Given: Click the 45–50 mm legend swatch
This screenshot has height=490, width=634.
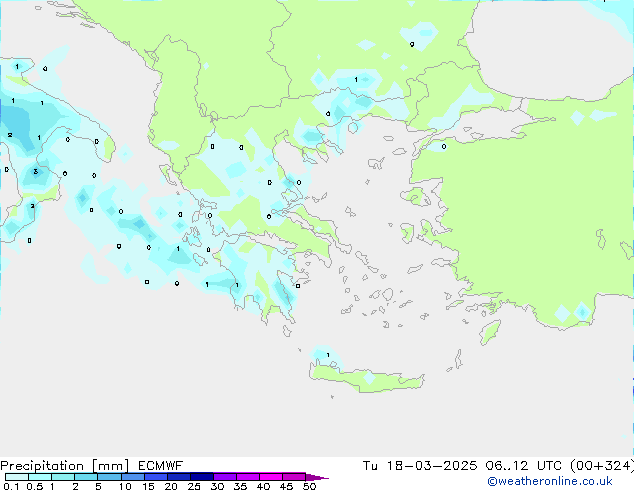Looking at the screenshot, I should tap(294, 477).
